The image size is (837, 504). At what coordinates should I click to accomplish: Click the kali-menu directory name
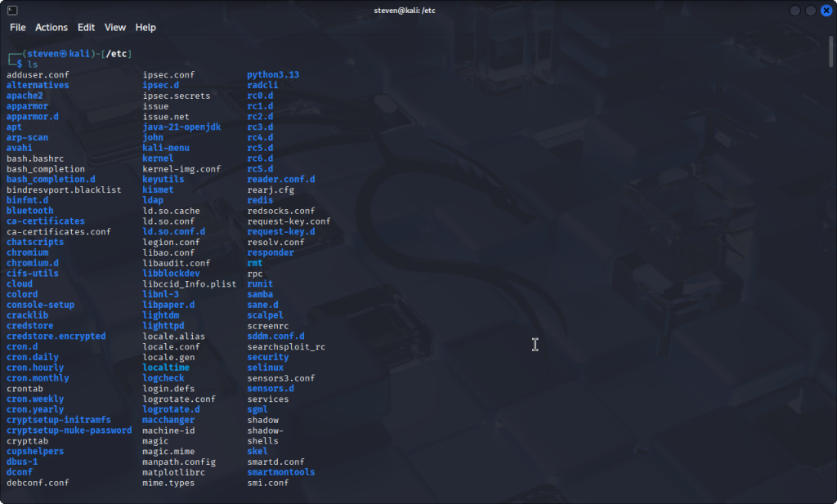165,148
